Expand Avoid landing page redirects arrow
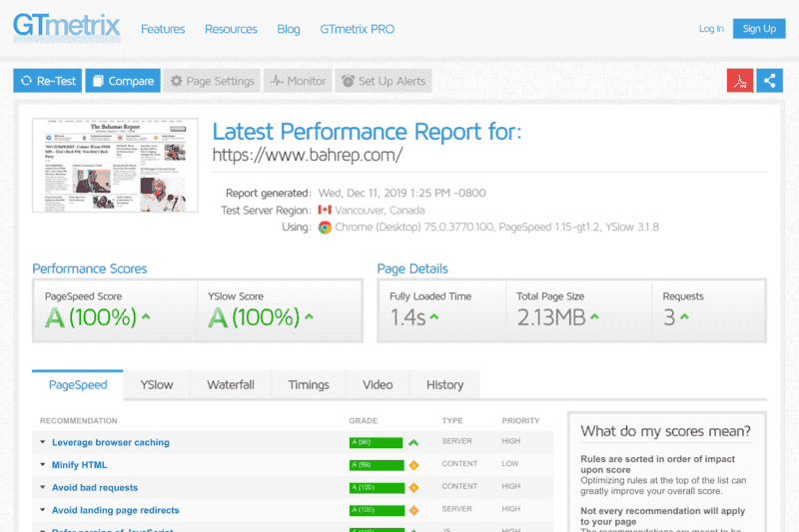 tap(43, 510)
